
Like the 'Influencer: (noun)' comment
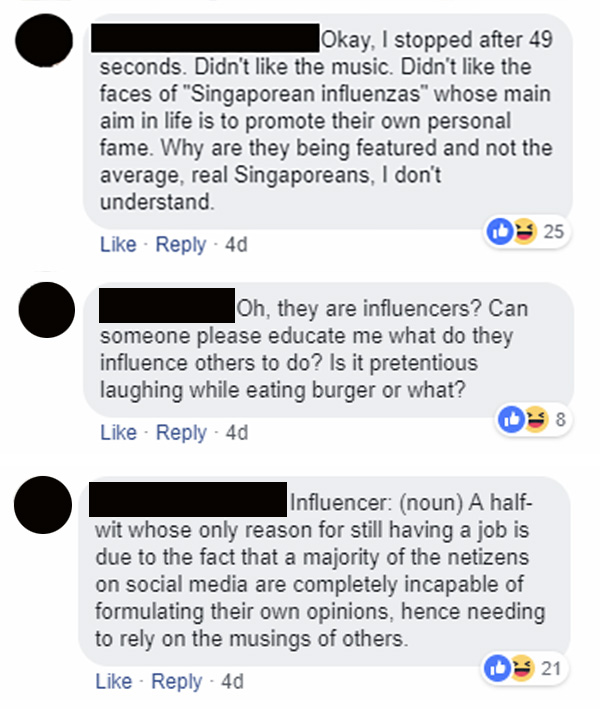click(x=114, y=681)
